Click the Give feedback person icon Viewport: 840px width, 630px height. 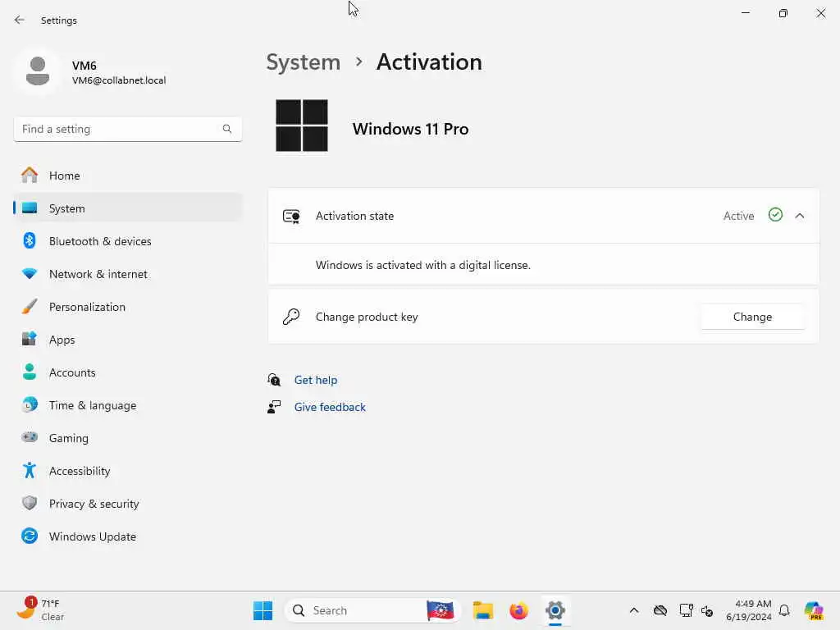point(274,407)
